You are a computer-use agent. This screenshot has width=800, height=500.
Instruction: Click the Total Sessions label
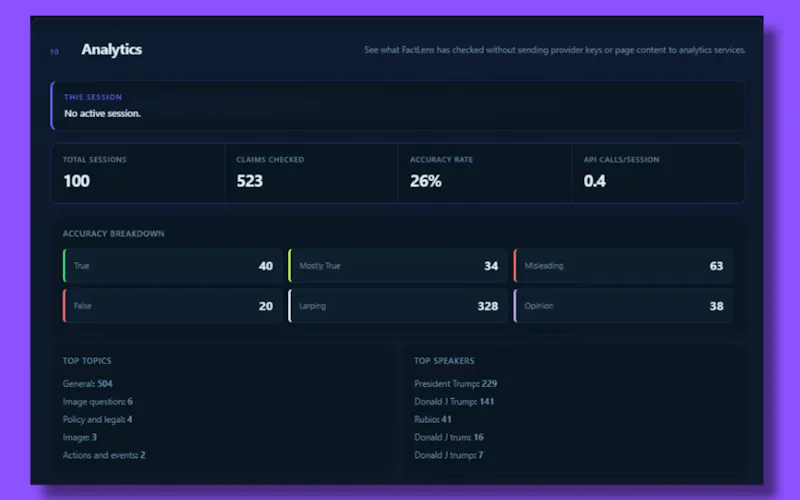94,160
